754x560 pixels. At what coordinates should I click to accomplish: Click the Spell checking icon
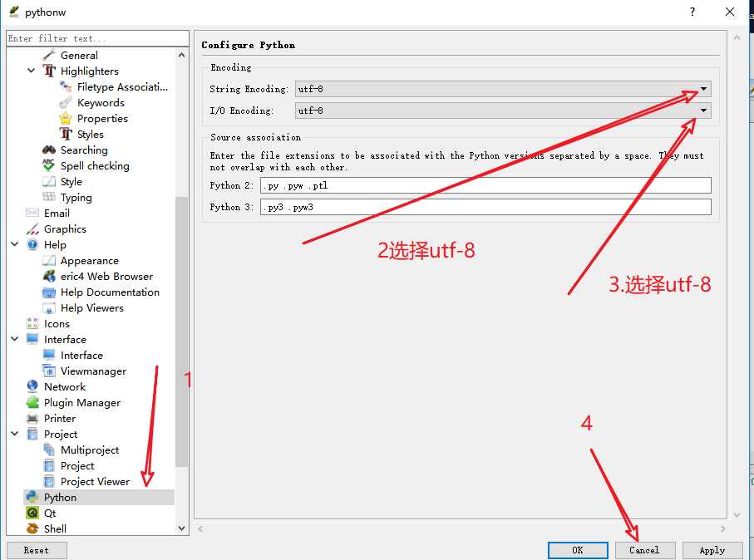(49, 165)
